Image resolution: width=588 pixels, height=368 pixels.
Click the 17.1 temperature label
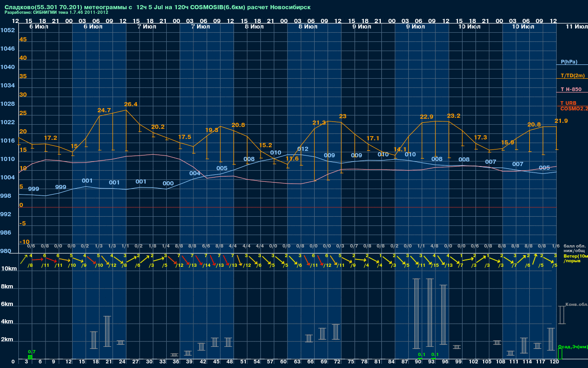point(373,138)
